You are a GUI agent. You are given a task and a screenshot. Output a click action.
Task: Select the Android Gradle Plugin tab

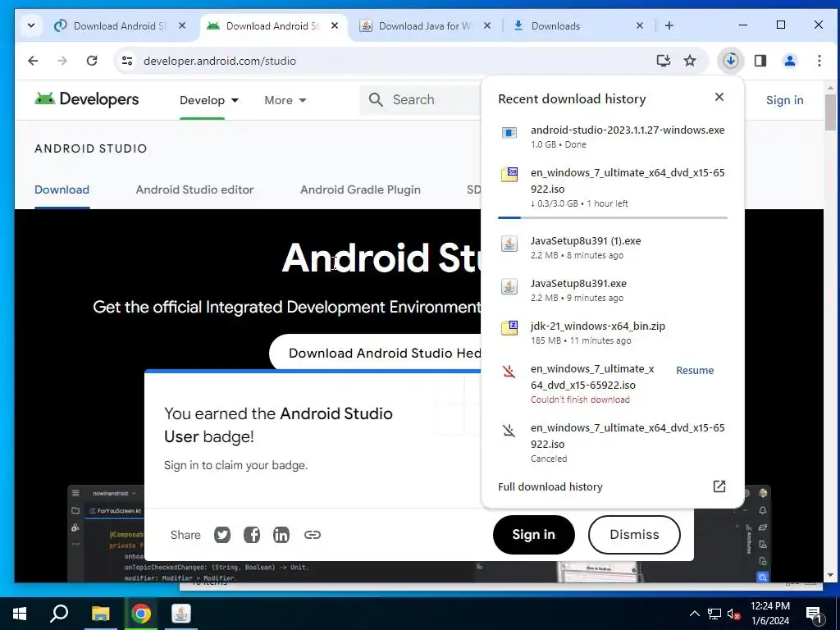[x=360, y=189]
